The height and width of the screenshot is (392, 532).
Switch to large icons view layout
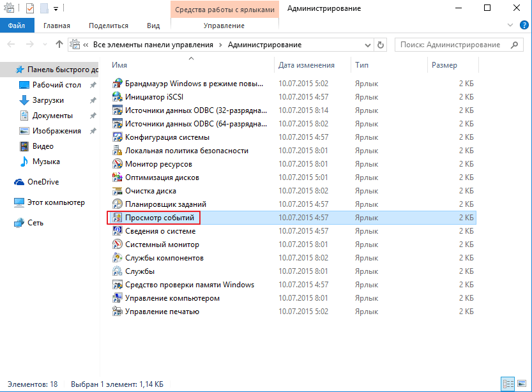tap(522, 384)
